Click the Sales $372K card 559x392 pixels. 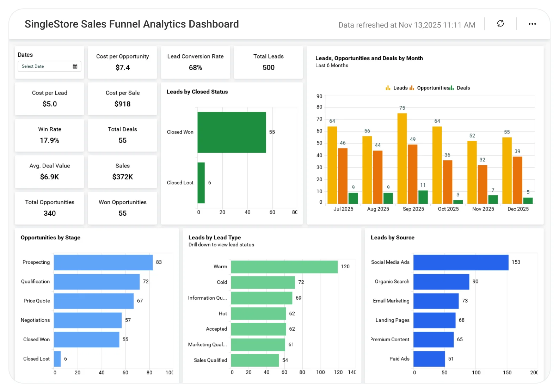[x=122, y=172]
